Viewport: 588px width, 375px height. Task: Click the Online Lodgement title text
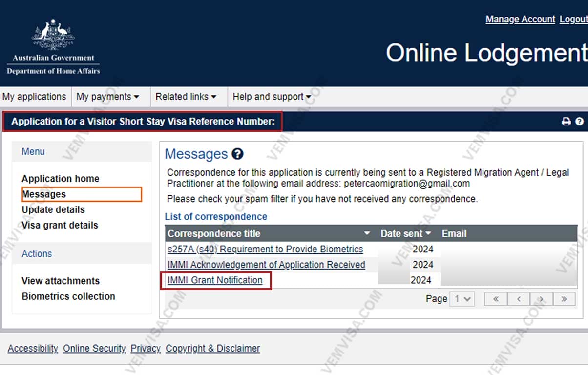point(486,53)
